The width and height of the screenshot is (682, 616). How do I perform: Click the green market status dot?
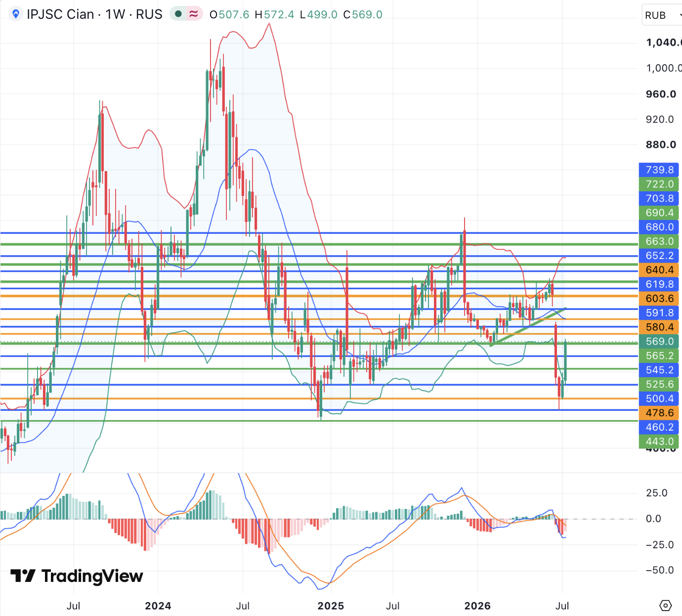pos(178,14)
